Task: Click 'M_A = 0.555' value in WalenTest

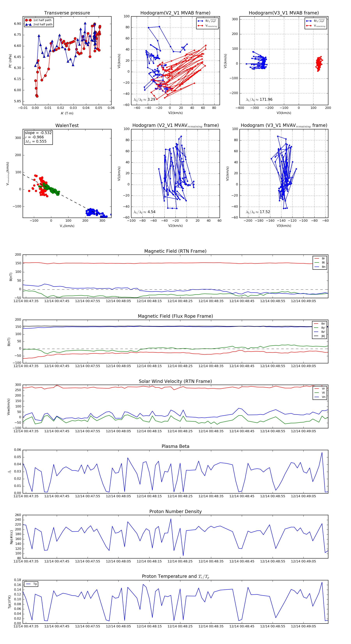Action: coord(36,141)
